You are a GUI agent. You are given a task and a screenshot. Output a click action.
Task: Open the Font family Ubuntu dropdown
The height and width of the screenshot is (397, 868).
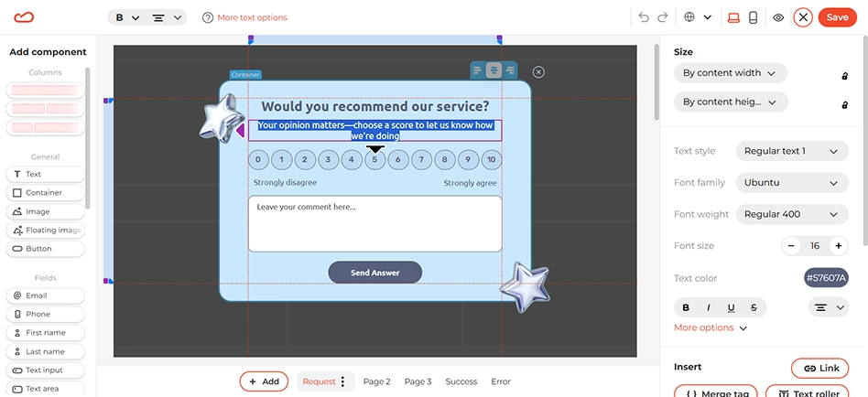[792, 182]
